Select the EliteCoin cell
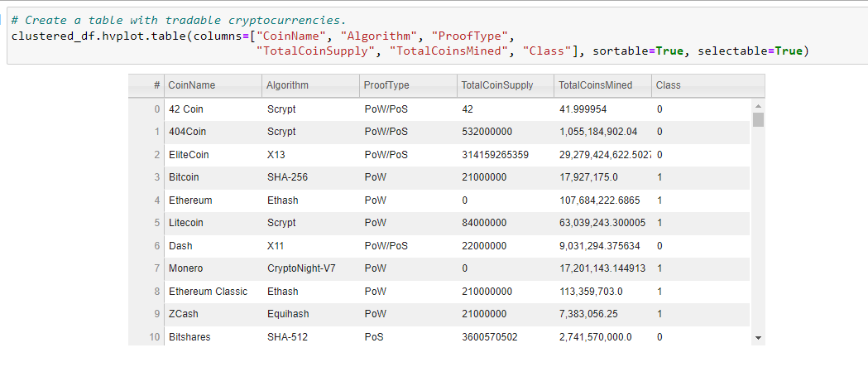This screenshot has width=868, height=367. (213, 155)
